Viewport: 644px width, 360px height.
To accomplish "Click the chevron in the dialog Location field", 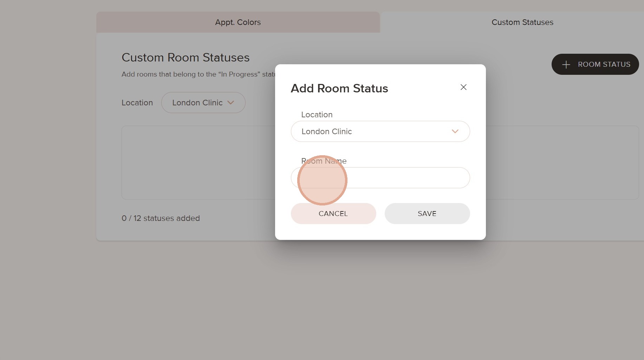I will point(455,131).
